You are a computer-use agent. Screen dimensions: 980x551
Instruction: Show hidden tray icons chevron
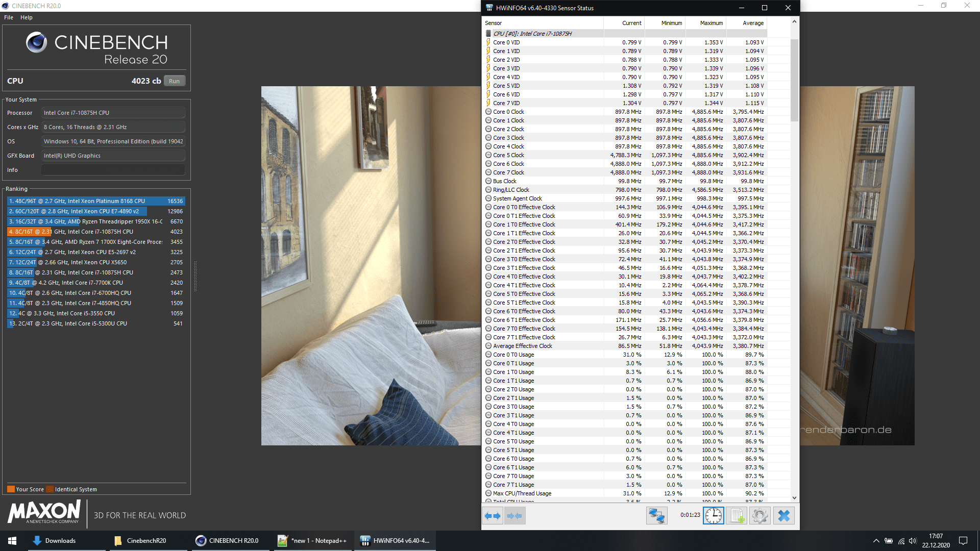click(x=876, y=541)
